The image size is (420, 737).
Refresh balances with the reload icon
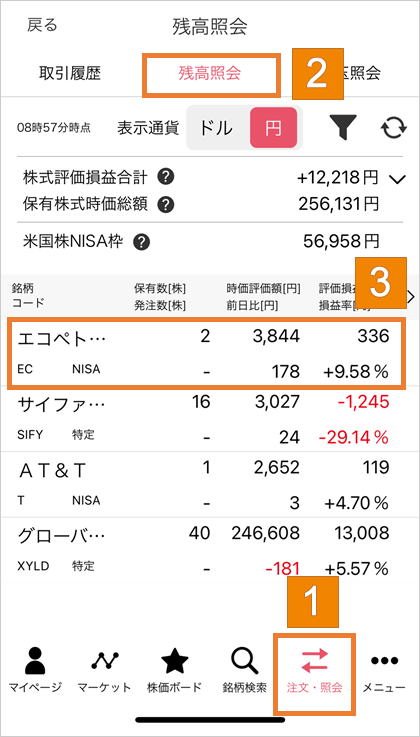tap(393, 128)
